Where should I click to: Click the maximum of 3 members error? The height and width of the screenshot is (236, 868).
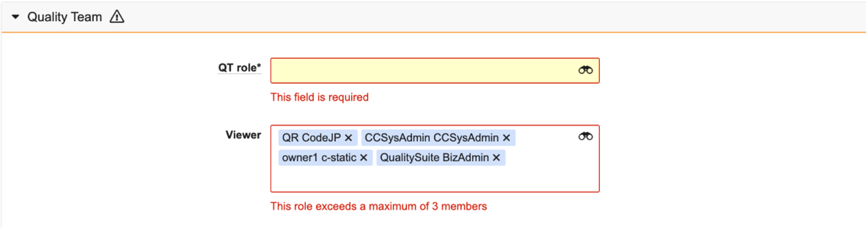point(378,206)
